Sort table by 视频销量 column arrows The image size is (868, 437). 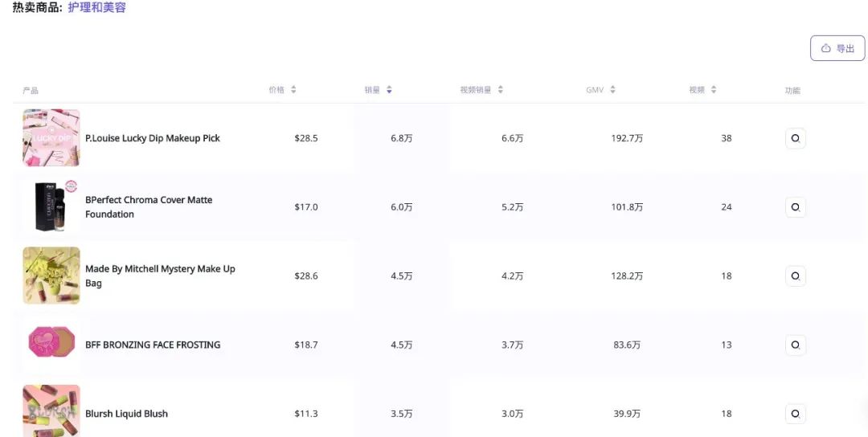click(x=501, y=90)
